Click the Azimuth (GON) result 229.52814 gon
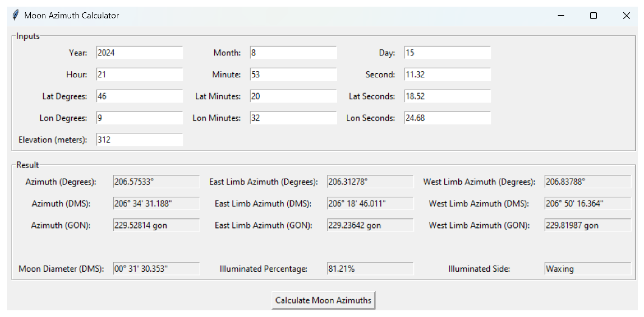Viewport: 644px width, 317px height. 156,225
